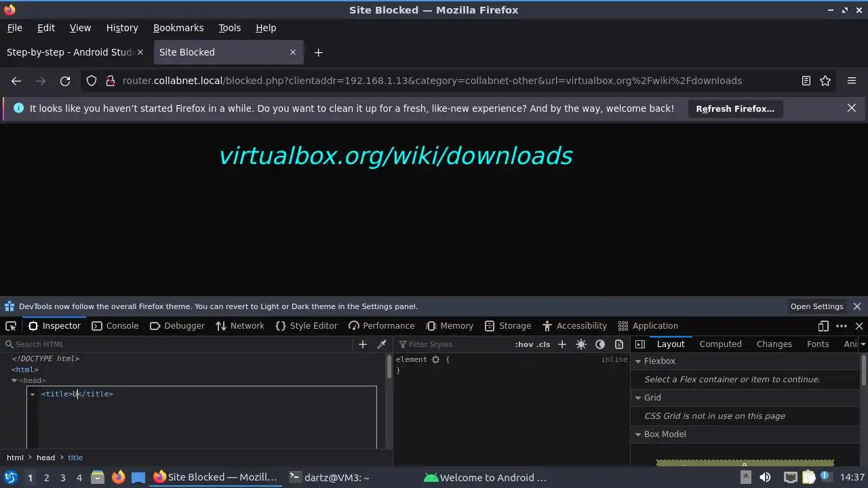Open DevTools more options (three dots) menu
868x488 pixels.
click(x=842, y=326)
